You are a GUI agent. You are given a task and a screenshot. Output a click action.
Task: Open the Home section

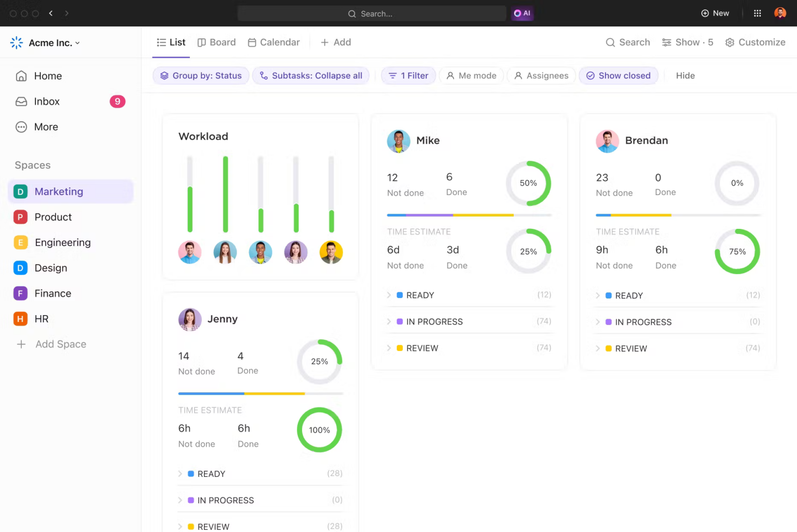tap(48, 76)
